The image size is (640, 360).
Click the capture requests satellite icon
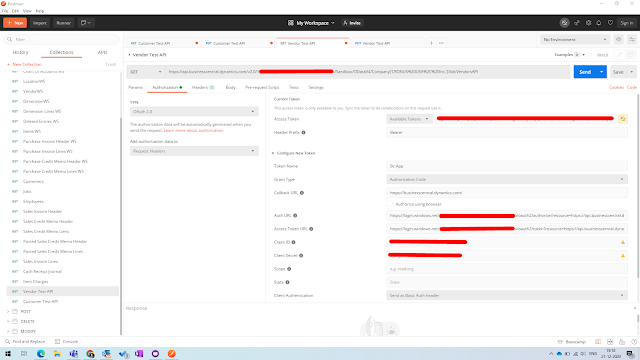[x=577, y=23]
